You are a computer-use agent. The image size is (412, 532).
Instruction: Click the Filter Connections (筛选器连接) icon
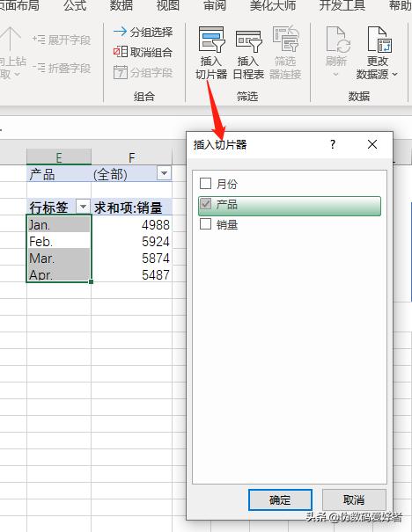tap(285, 39)
